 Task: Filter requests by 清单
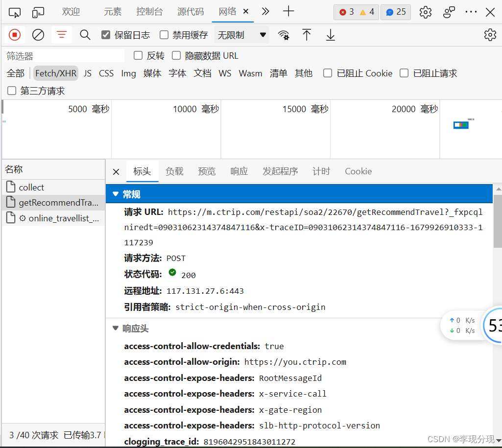click(x=278, y=73)
